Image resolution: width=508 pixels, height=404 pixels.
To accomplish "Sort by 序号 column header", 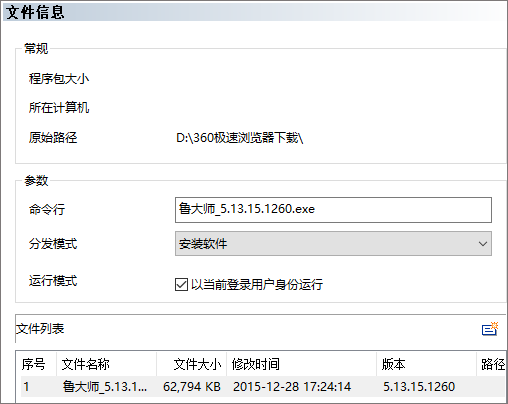I will pos(36,364).
